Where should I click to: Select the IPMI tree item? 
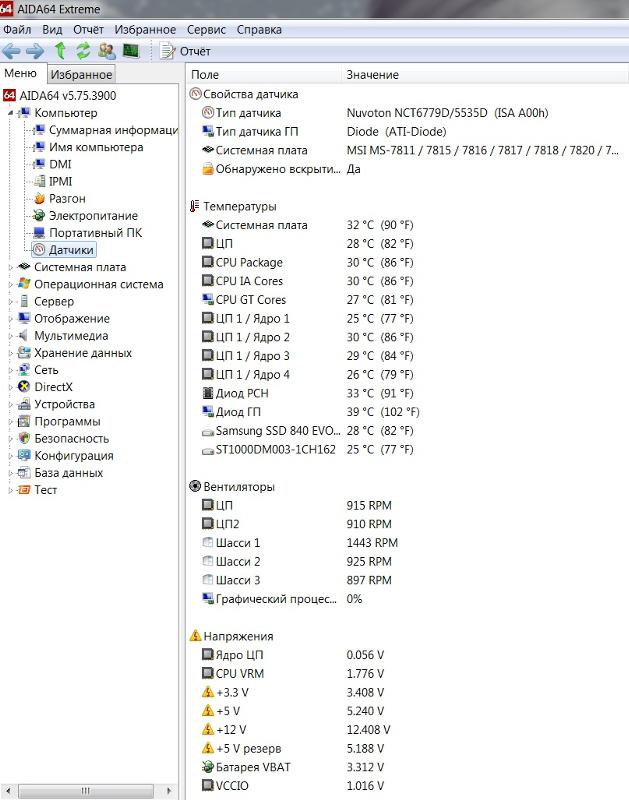[x=60, y=181]
